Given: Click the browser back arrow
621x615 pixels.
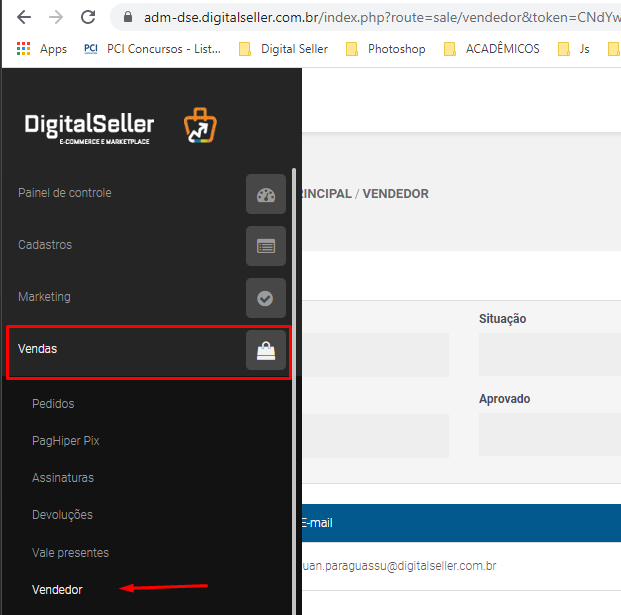Looking at the screenshot, I should tap(24, 17).
